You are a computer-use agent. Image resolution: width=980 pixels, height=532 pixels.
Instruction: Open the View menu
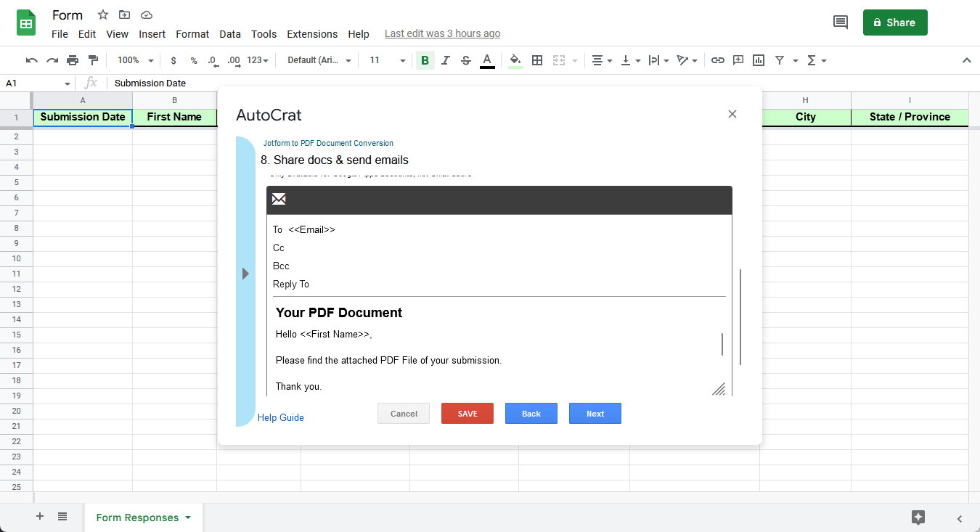tap(117, 34)
